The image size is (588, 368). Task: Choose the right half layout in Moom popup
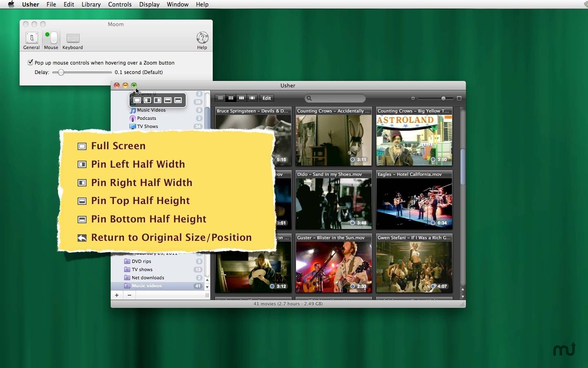click(x=158, y=100)
